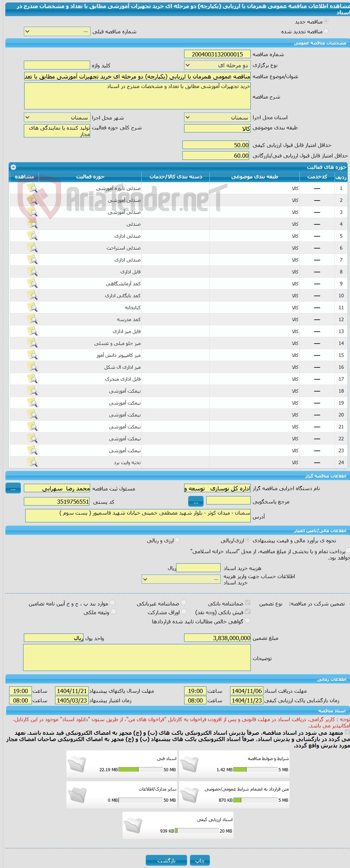Click طبقه بندی موضوعی column header
This screenshot has height=868, width=350.
coord(255,177)
